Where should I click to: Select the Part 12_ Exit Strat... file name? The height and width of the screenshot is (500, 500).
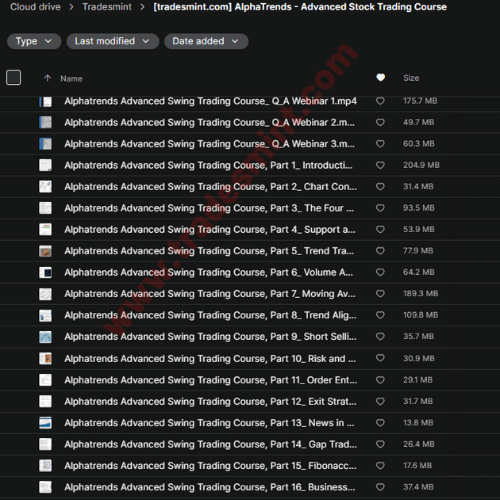click(210, 401)
